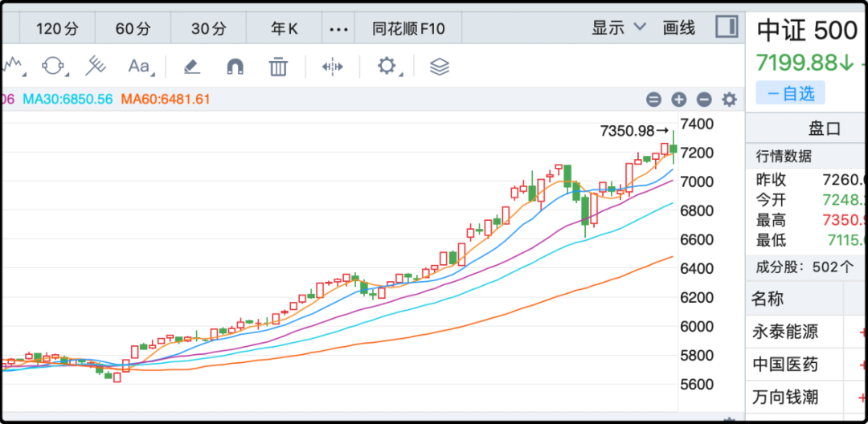Select the 盘口 tab

(x=825, y=128)
